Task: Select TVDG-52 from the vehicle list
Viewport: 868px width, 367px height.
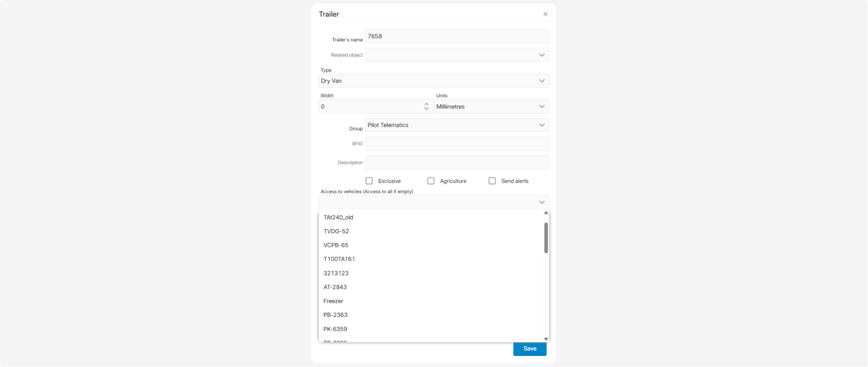Action: point(431,231)
